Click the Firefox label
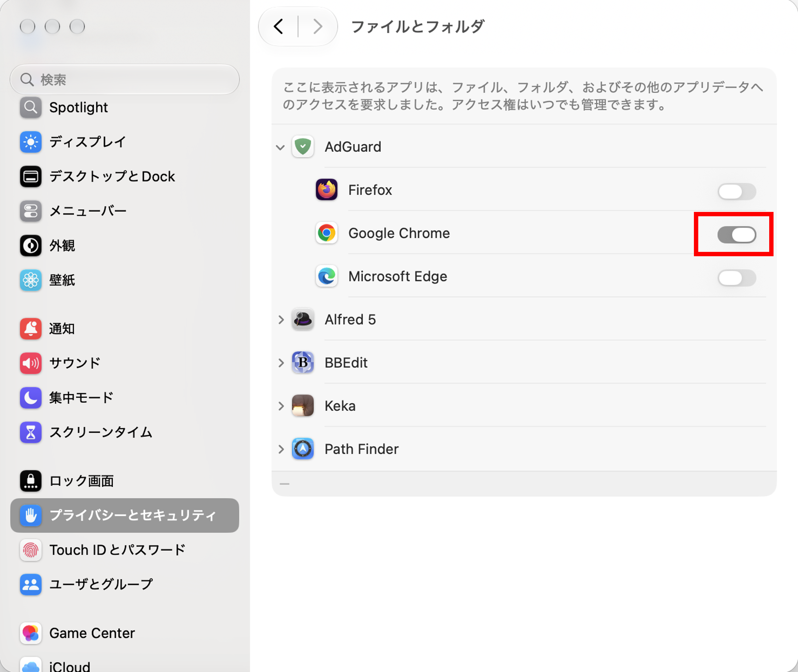Viewport: 798px width, 672px height. tap(370, 190)
